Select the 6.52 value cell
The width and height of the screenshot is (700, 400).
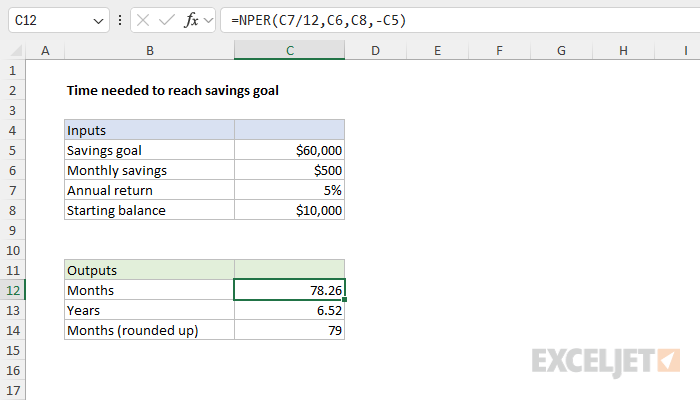290,310
